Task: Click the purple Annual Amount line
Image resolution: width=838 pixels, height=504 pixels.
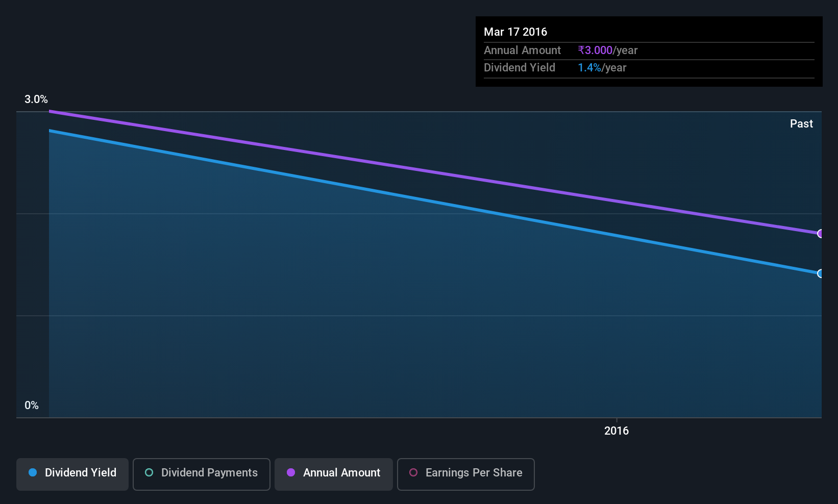Action: 435,172
